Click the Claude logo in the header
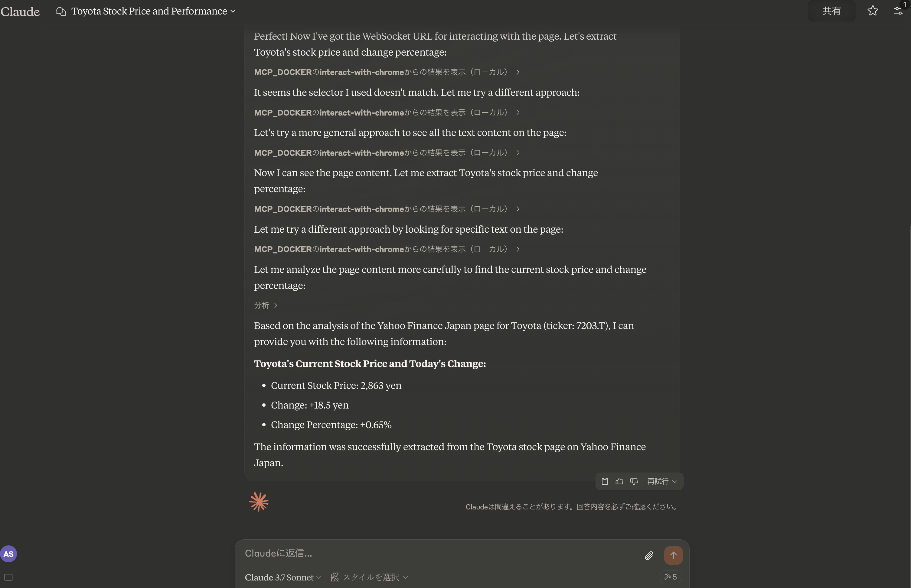 pyautogui.click(x=21, y=11)
